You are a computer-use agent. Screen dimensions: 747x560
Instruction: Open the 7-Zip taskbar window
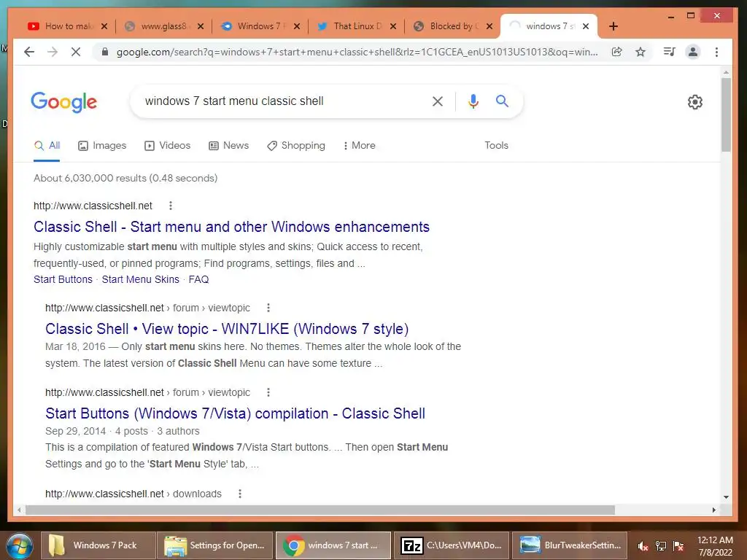click(x=451, y=545)
